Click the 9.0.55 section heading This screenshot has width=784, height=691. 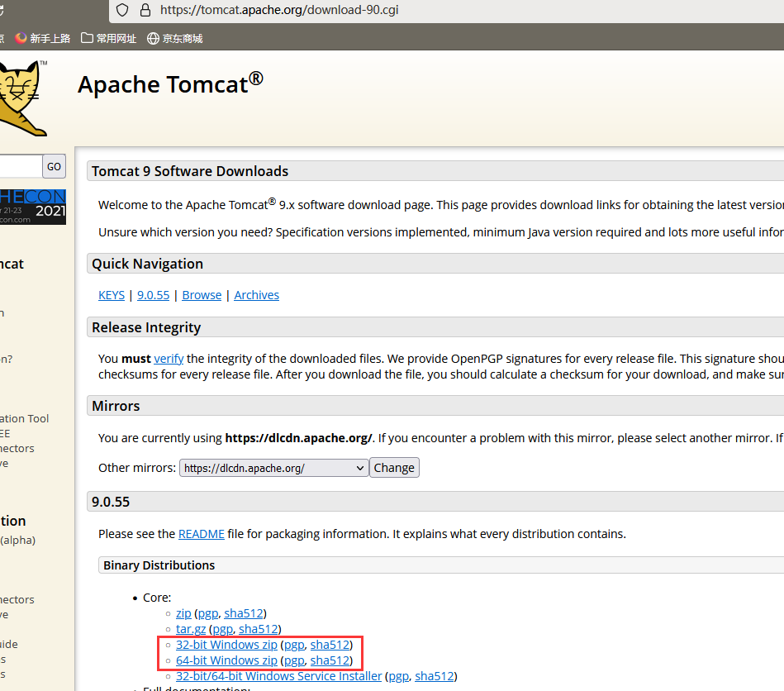click(111, 502)
